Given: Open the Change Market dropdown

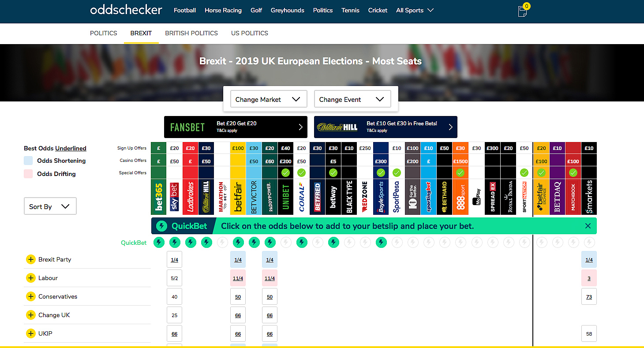Looking at the screenshot, I should [269, 99].
